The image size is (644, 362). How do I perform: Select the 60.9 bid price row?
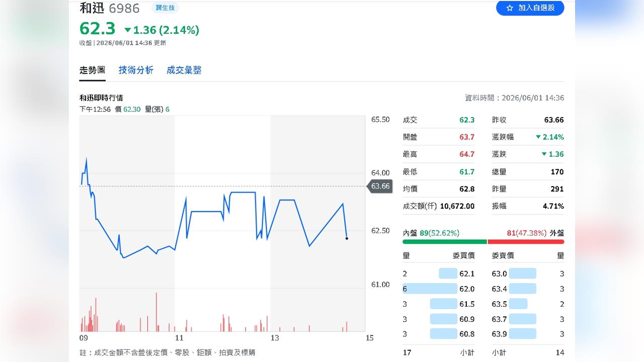(439, 319)
